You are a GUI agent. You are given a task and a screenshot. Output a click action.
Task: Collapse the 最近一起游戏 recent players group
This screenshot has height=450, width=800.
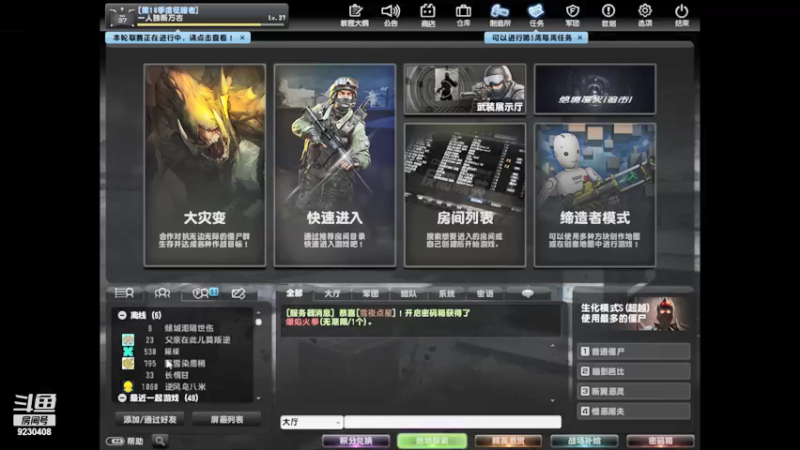pyautogui.click(x=122, y=397)
